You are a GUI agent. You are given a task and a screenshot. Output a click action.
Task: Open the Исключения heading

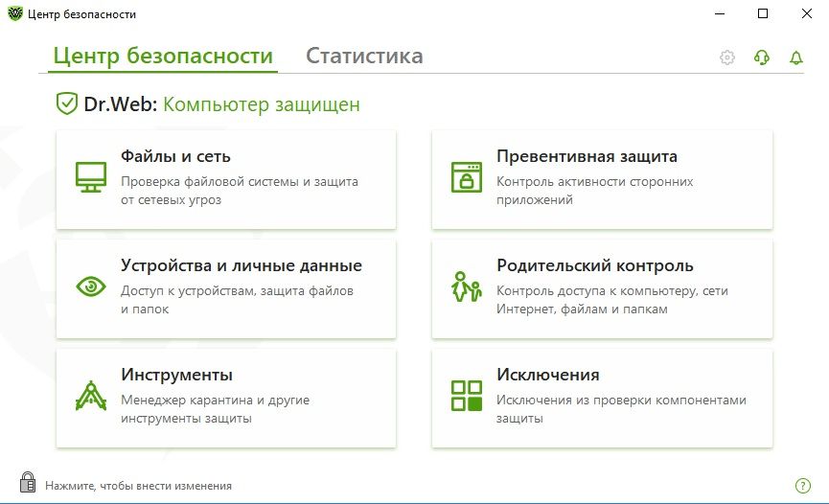[x=548, y=375]
